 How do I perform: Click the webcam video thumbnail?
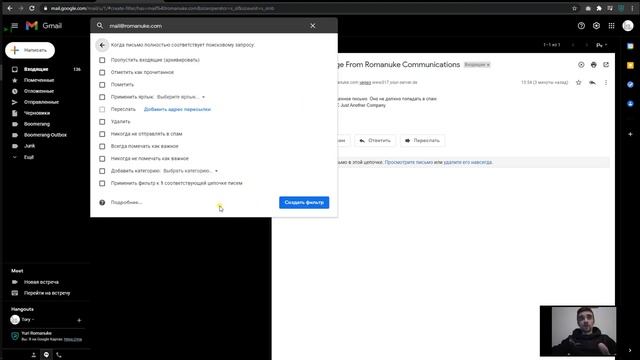(578, 331)
